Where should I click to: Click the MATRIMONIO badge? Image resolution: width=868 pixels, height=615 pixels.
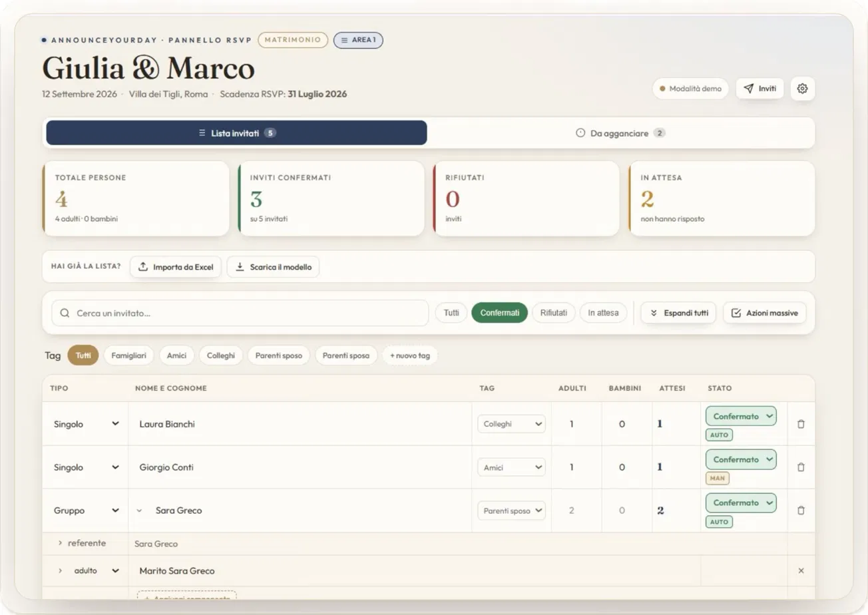coord(293,40)
